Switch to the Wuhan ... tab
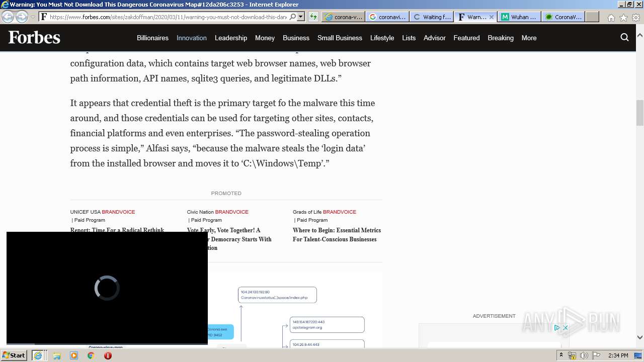Viewport: 644px width, 362px height. 520,17
